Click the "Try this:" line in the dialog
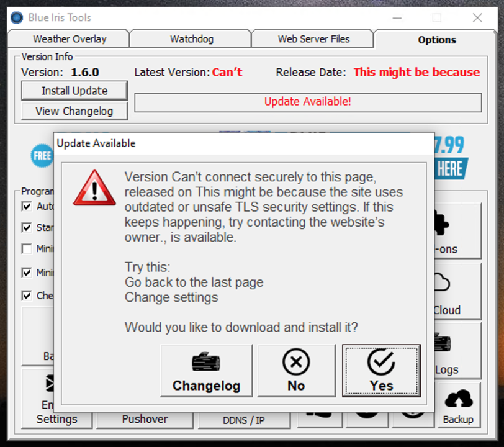This screenshot has height=447, width=504. click(x=147, y=267)
